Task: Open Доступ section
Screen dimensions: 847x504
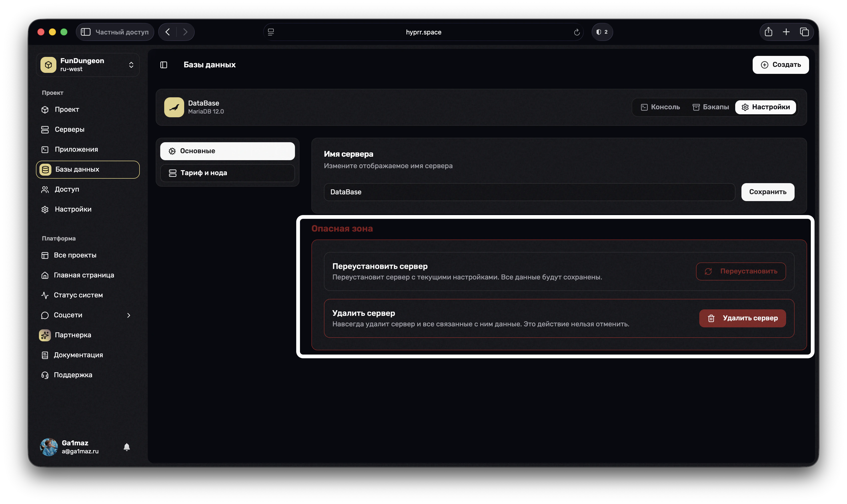Action: 88,189
